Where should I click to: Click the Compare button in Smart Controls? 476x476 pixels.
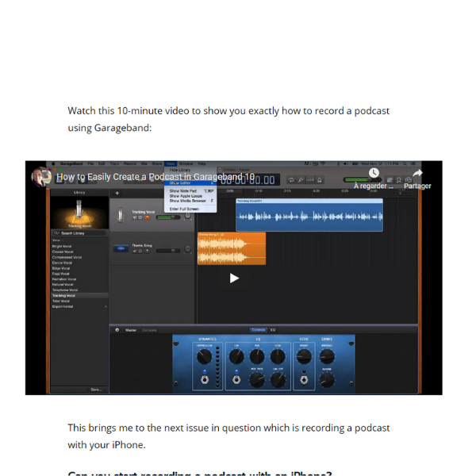click(149, 330)
